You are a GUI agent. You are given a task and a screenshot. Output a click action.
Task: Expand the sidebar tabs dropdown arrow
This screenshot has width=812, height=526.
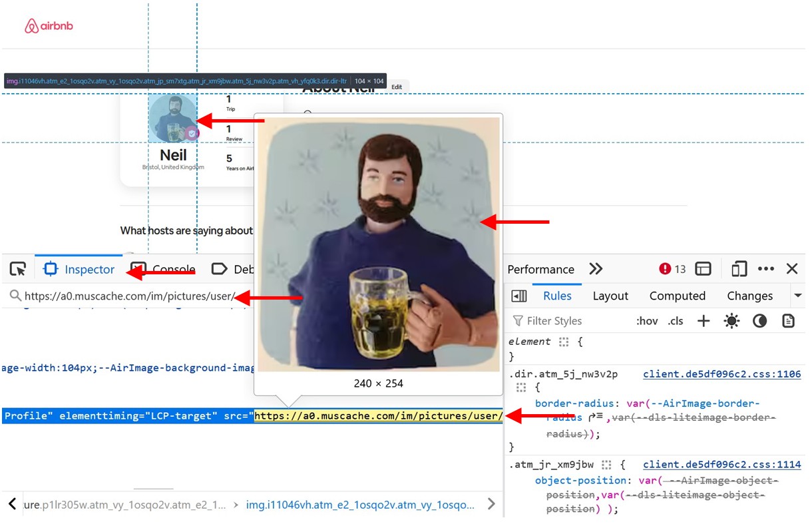tap(797, 296)
